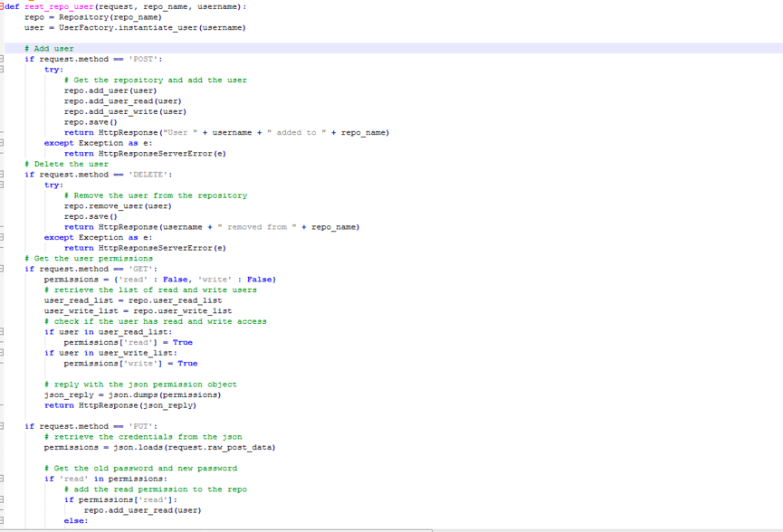Click the '# Delete the user' comment
The height and width of the screenshot is (532, 783).
66,164
